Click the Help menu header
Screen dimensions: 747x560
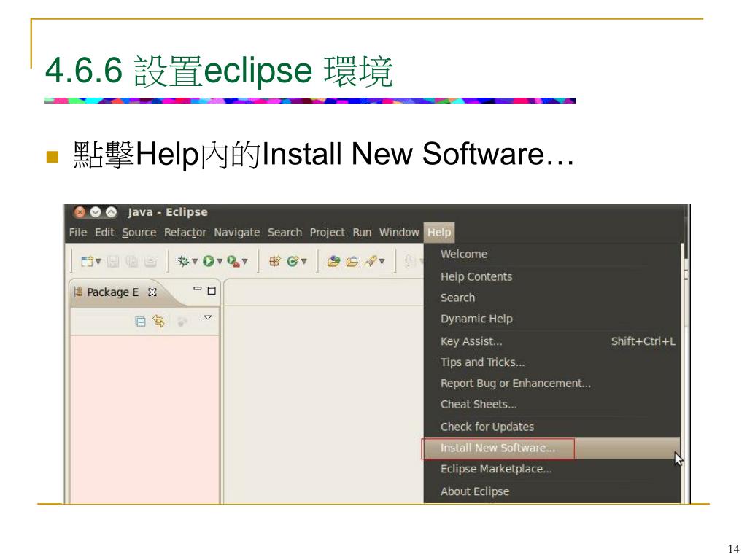click(439, 232)
